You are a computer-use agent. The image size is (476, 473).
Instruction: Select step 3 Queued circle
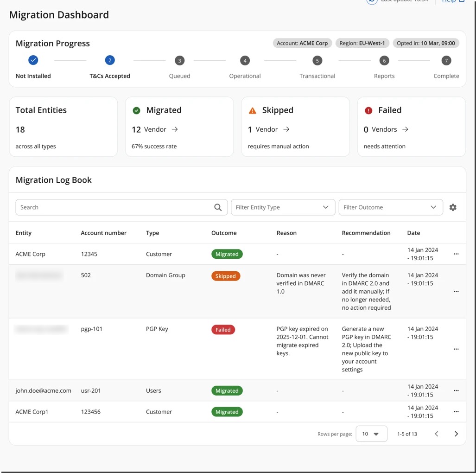point(180,60)
